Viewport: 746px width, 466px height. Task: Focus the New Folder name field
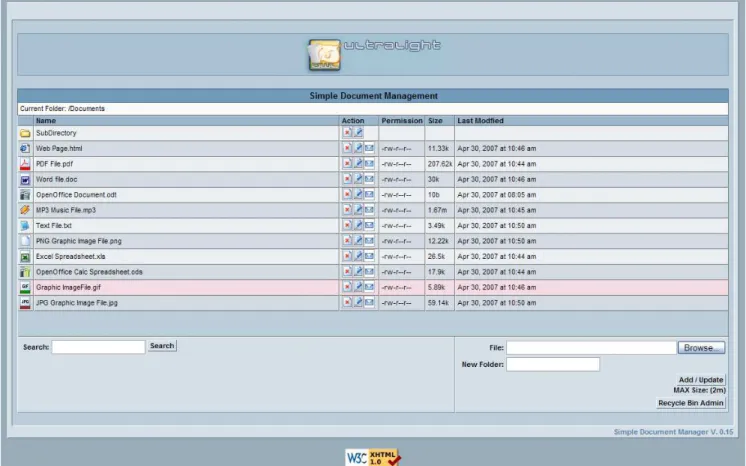click(x=553, y=365)
